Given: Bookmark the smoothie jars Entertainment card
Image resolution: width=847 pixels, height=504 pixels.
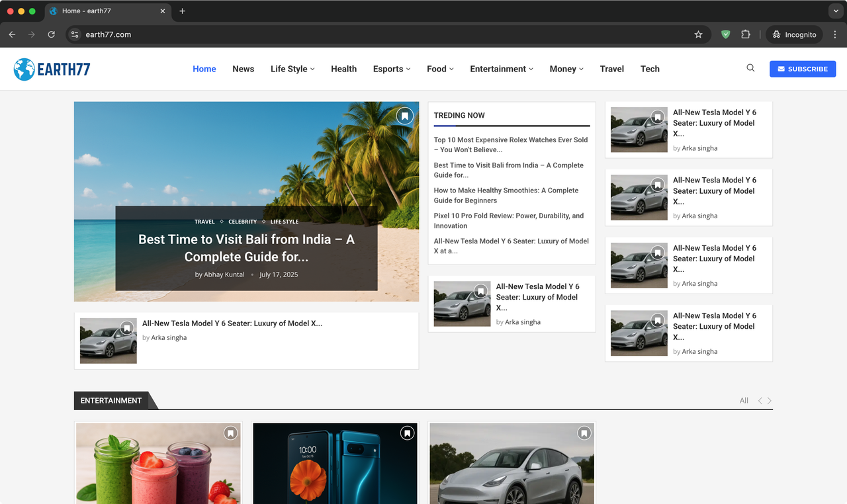Looking at the screenshot, I should pyautogui.click(x=230, y=433).
